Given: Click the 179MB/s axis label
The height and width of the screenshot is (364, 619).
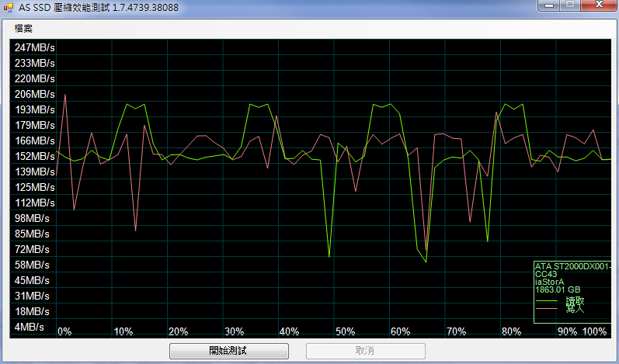Looking at the screenshot, I should tap(35, 126).
